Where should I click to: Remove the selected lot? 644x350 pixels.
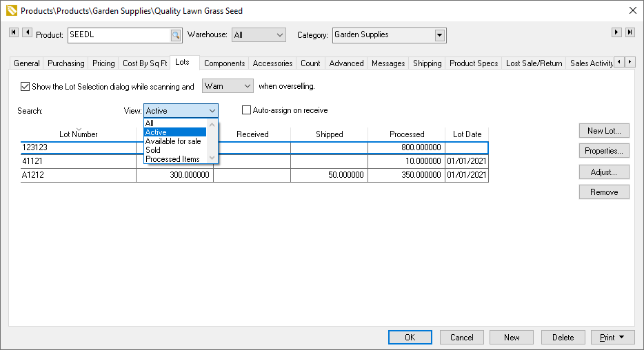604,192
